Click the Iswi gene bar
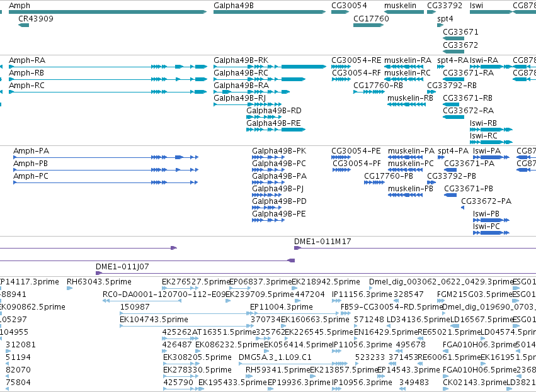 click(491, 12)
